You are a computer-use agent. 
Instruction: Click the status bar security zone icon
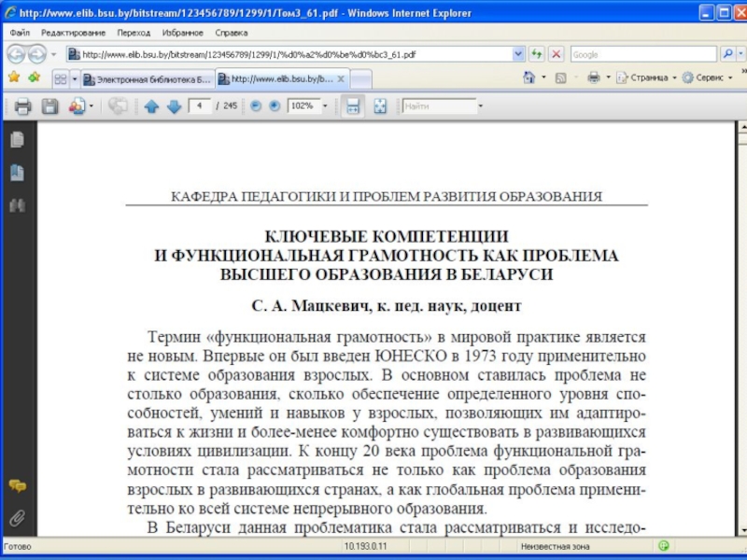tap(664, 546)
